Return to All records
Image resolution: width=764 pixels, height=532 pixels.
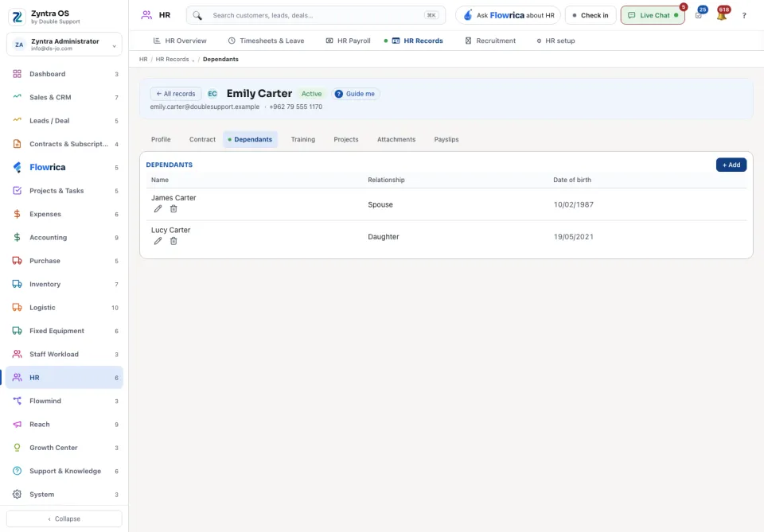coord(176,94)
